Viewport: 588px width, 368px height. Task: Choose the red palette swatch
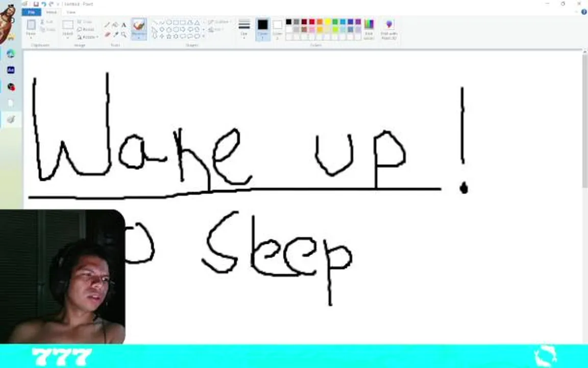[312, 22]
